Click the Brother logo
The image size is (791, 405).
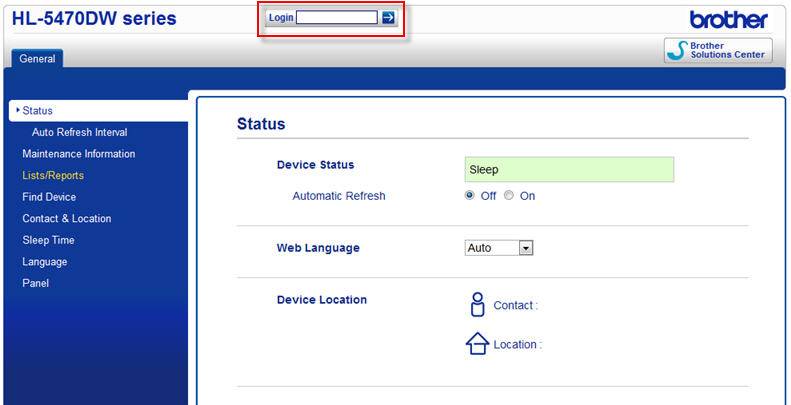[x=728, y=19]
